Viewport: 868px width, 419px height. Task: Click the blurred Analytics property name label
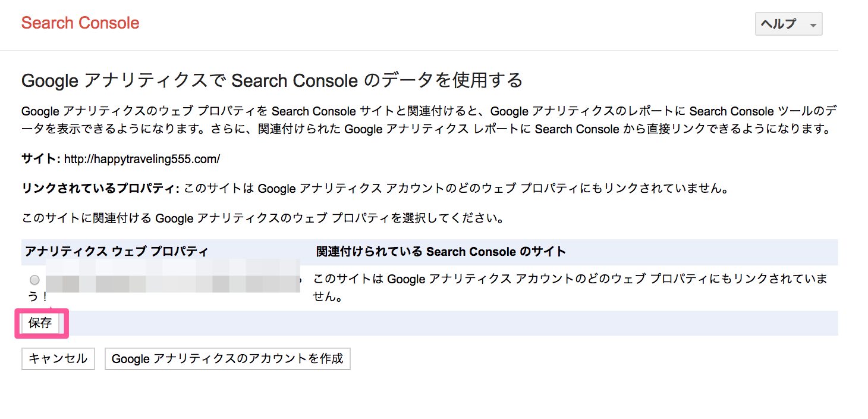point(172,277)
